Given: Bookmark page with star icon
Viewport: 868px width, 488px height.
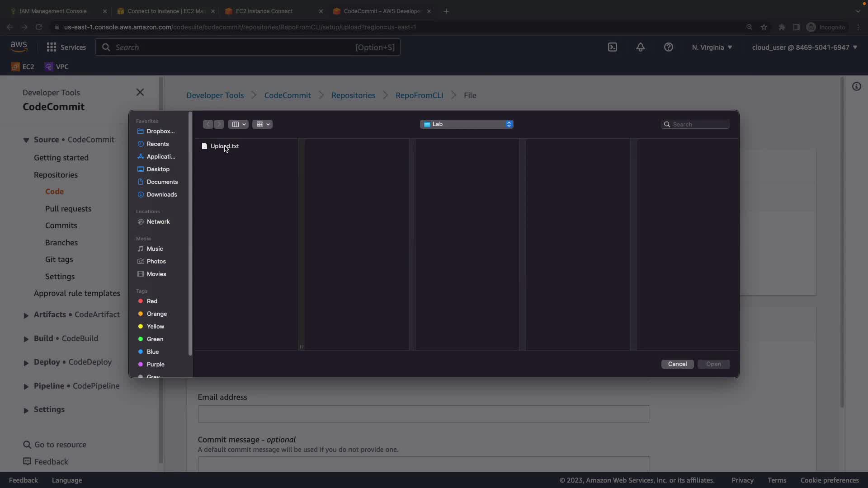Looking at the screenshot, I should click(x=764, y=27).
